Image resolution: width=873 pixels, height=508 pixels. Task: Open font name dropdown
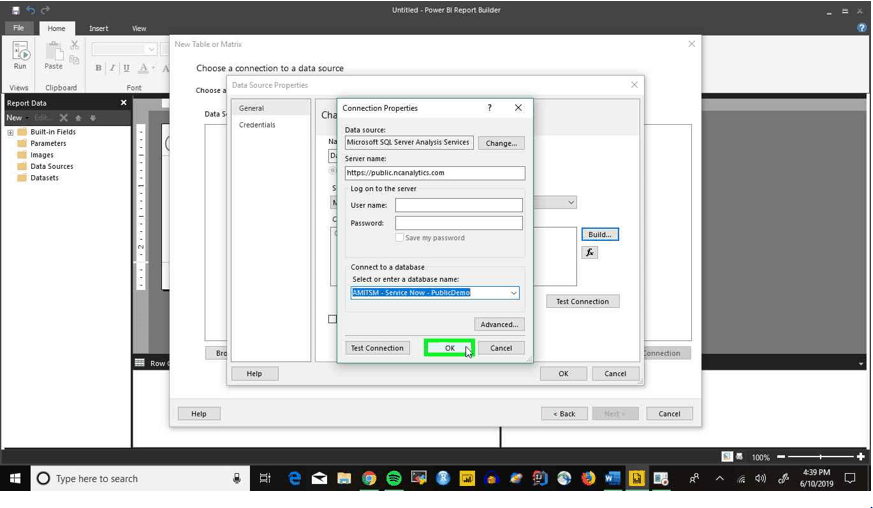pyautogui.click(x=151, y=50)
